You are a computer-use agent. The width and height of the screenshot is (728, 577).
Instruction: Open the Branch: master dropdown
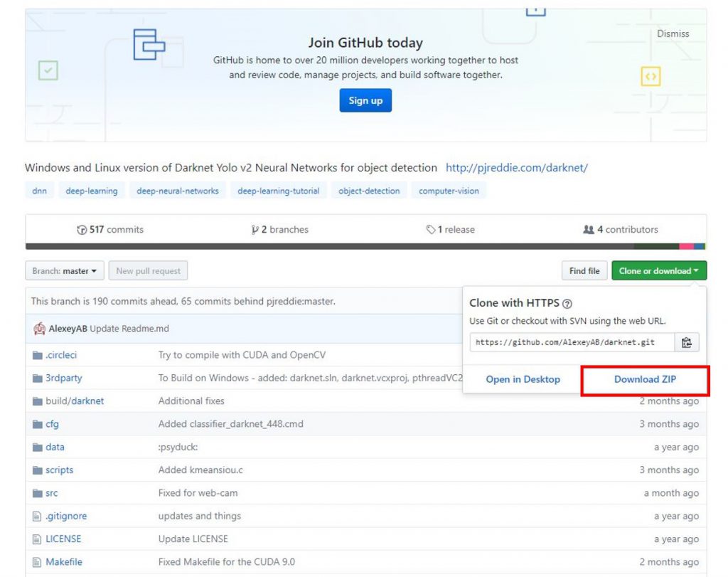click(64, 271)
